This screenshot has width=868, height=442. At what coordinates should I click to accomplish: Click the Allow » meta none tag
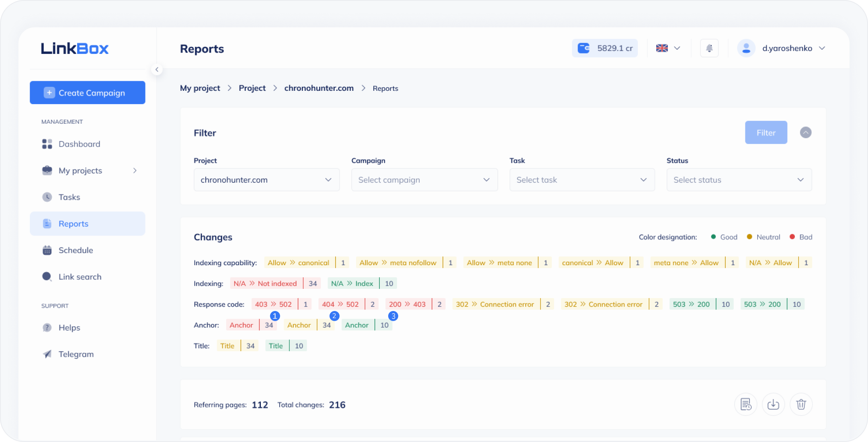click(x=508, y=262)
